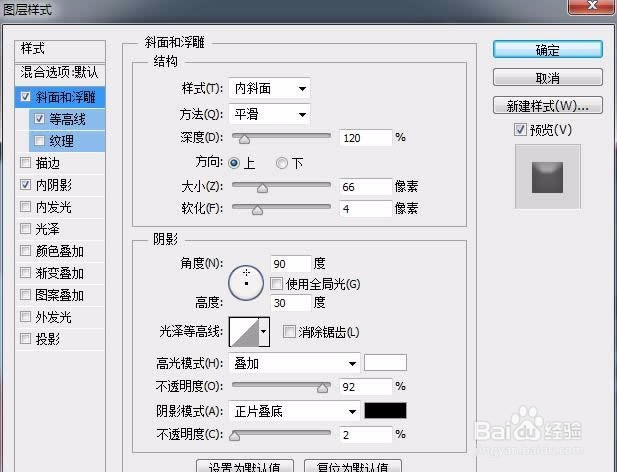
Task: Click 复位为默认值 button
Action: point(353,466)
